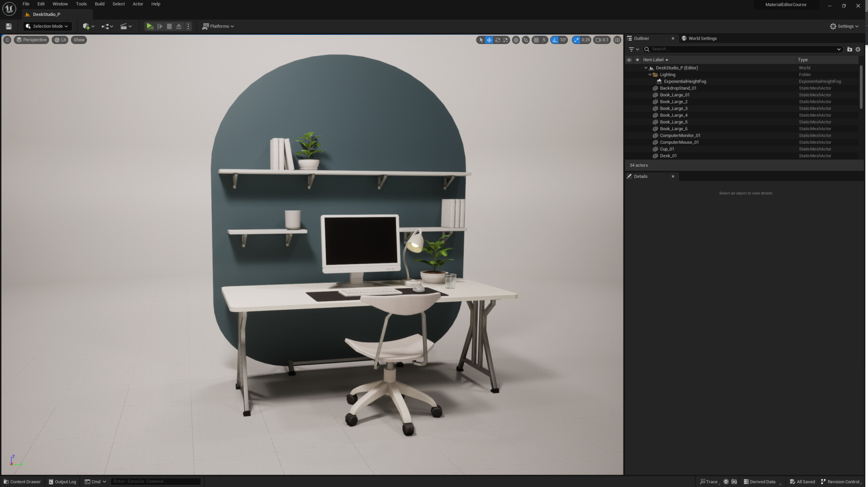Open the Tools menu
This screenshot has height=487, width=868.
click(x=81, y=4)
